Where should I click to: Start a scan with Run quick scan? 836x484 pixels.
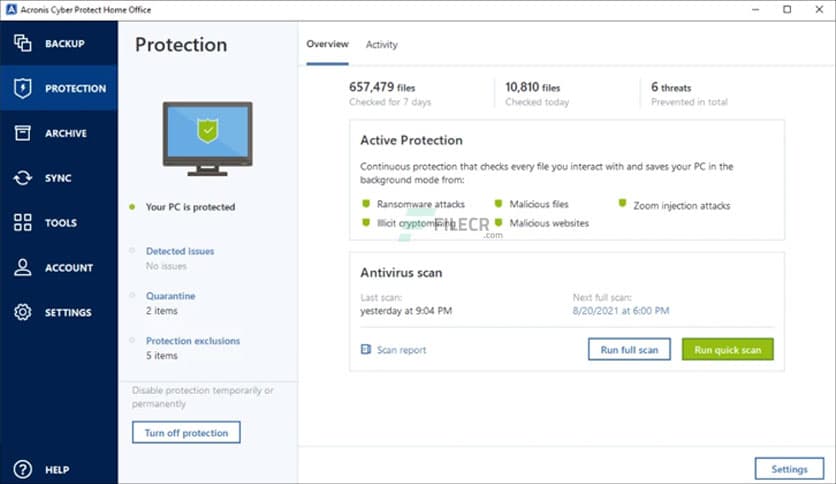coord(727,350)
